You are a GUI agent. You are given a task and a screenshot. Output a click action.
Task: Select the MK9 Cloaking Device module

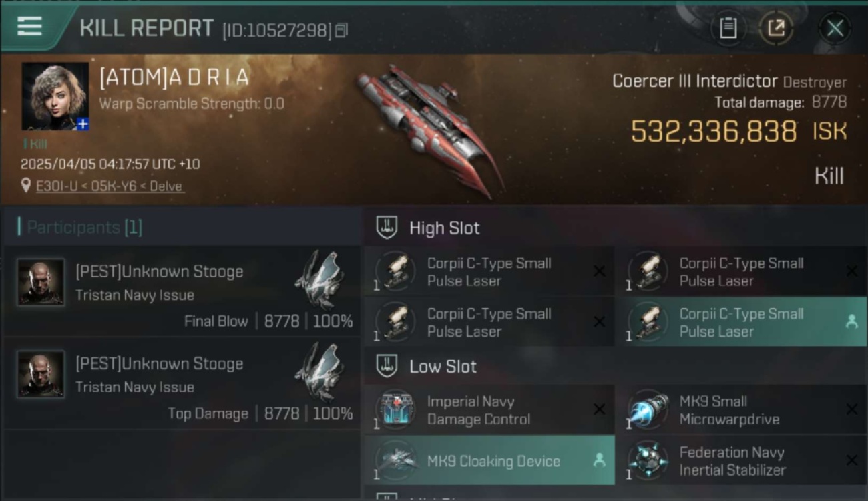489,460
